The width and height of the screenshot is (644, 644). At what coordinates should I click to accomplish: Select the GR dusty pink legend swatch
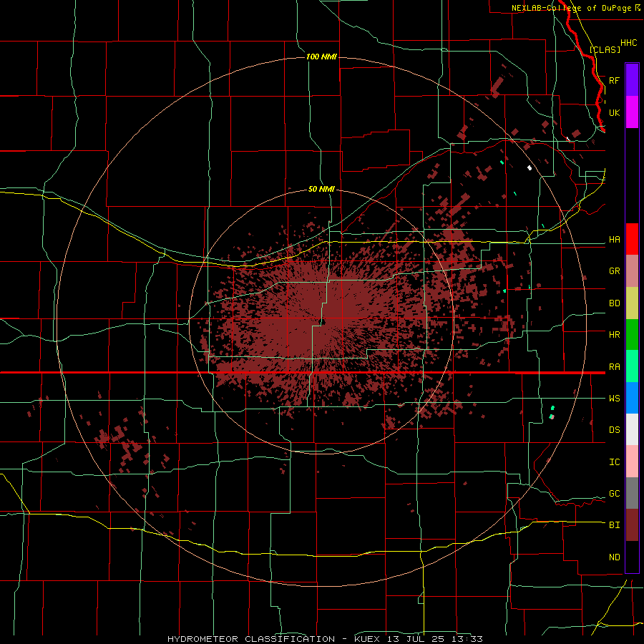coord(632,270)
